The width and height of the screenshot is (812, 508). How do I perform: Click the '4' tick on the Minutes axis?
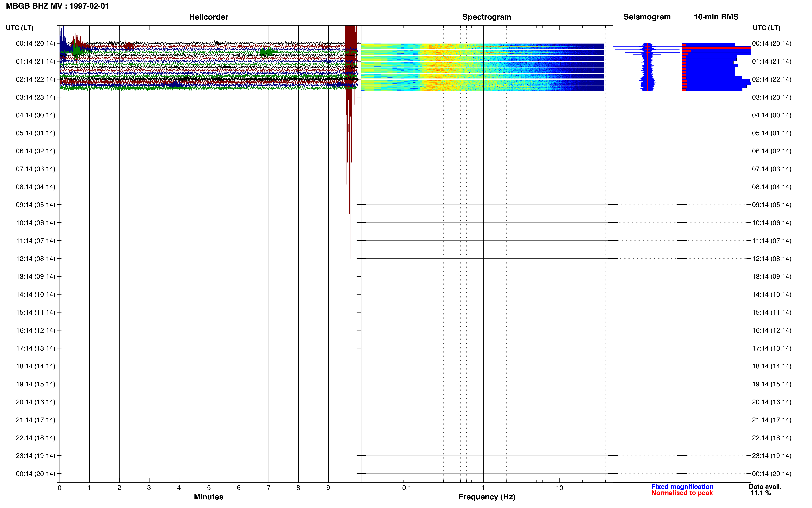coord(179,488)
